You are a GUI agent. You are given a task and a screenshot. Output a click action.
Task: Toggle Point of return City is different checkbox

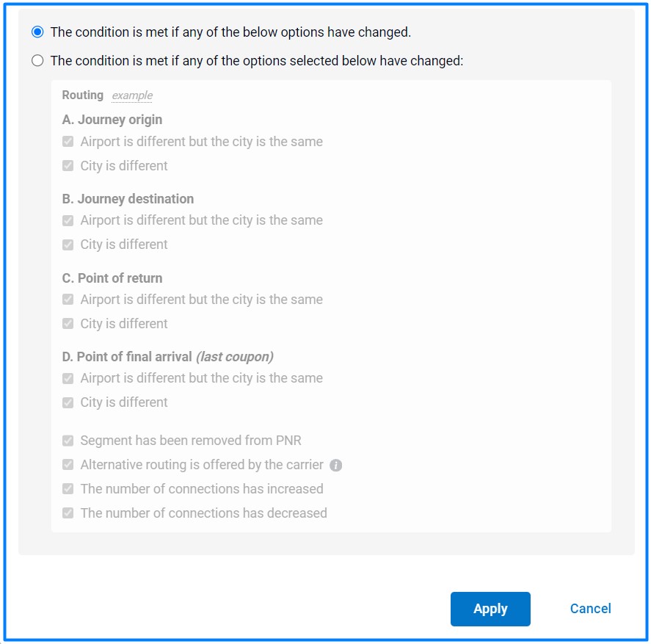(68, 324)
